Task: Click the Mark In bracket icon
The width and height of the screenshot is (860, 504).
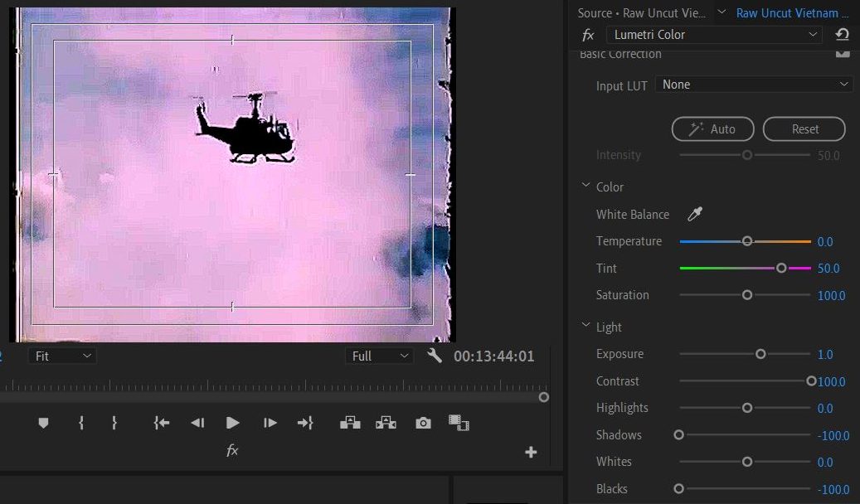Action: tap(81, 423)
